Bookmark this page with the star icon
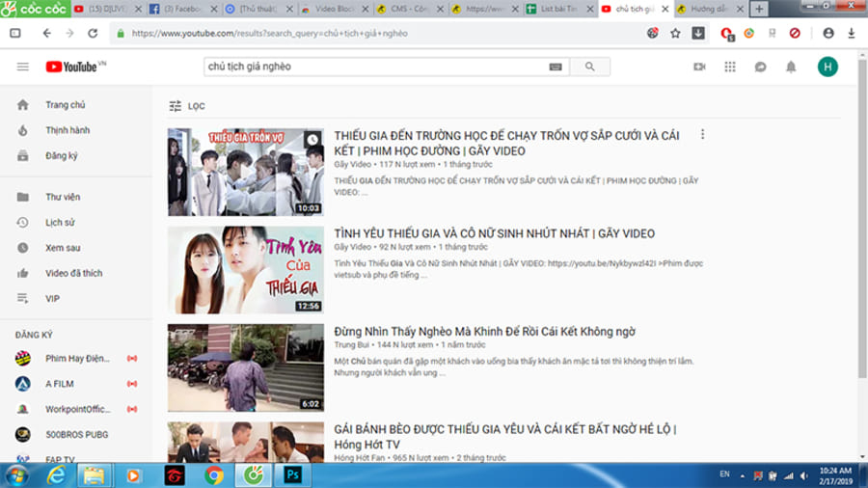This screenshot has height=488, width=868. (675, 33)
